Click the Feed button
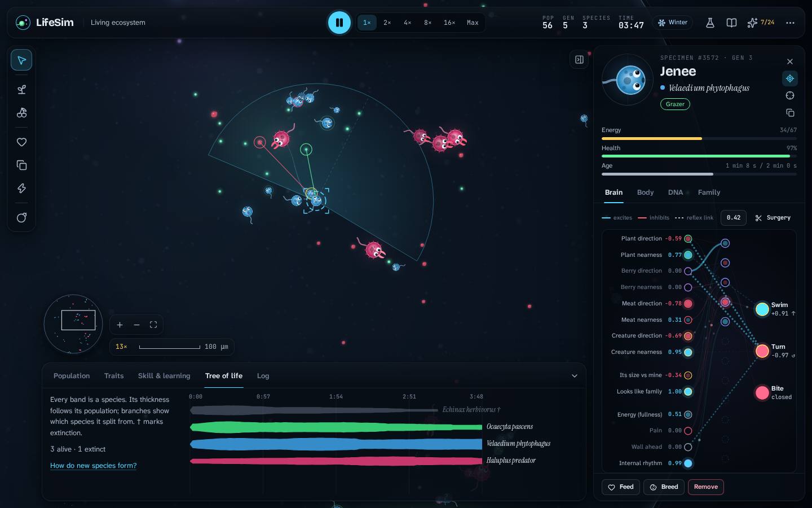This screenshot has width=812, height=508. click(x=621, y=487)
